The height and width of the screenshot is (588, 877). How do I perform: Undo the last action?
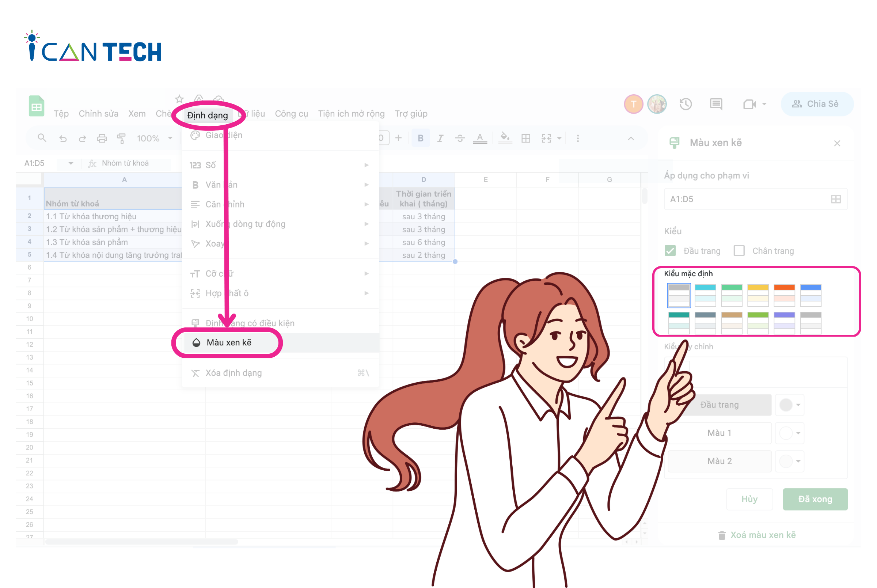62,139
